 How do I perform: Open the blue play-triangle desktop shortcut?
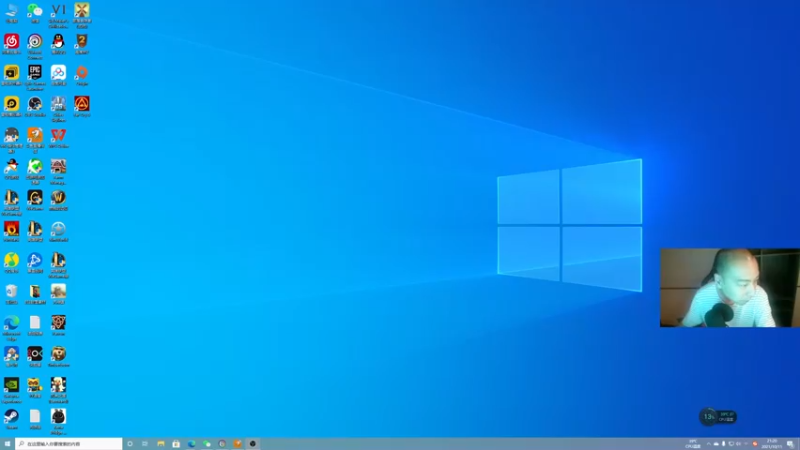pos(35,262)
